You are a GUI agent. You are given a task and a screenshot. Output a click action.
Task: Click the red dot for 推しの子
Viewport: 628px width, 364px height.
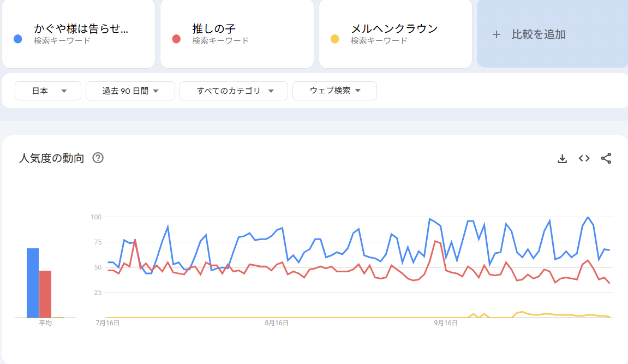click(176, 39)
